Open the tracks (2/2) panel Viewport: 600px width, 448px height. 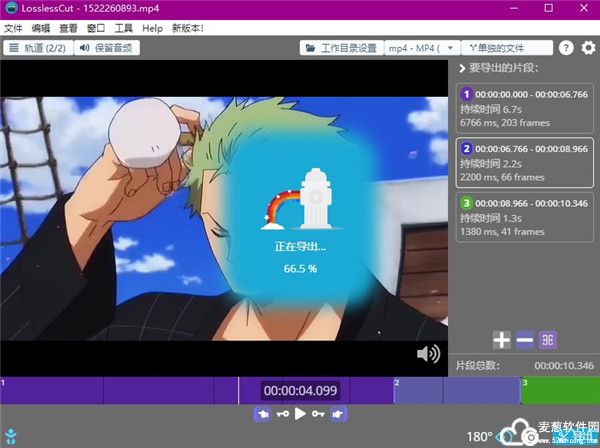pos(38,48)
